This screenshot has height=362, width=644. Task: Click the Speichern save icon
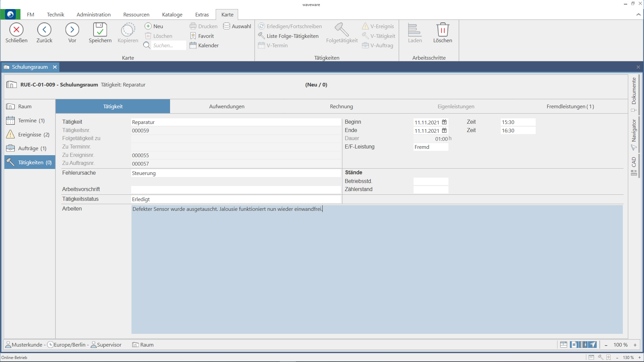[x=100, y=30]
